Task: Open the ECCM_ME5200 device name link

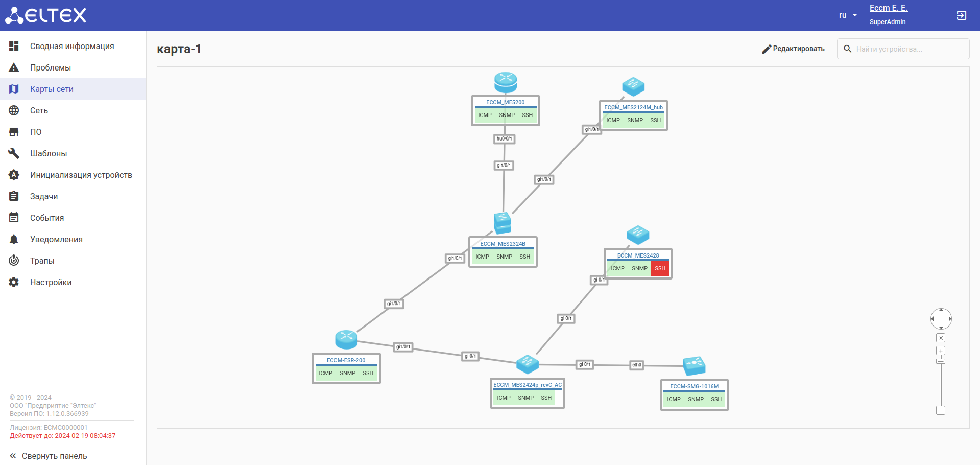Action: [x=506, y=102]
